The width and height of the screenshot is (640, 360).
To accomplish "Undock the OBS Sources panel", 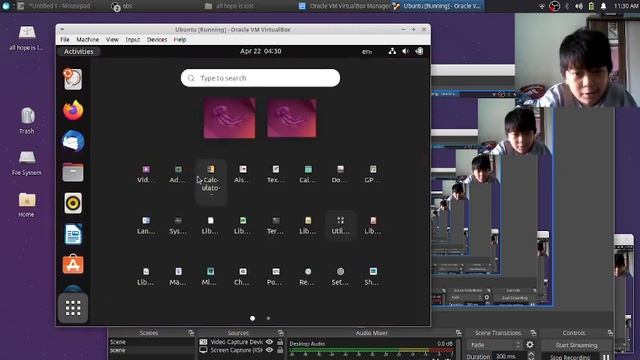I will 280,333.
